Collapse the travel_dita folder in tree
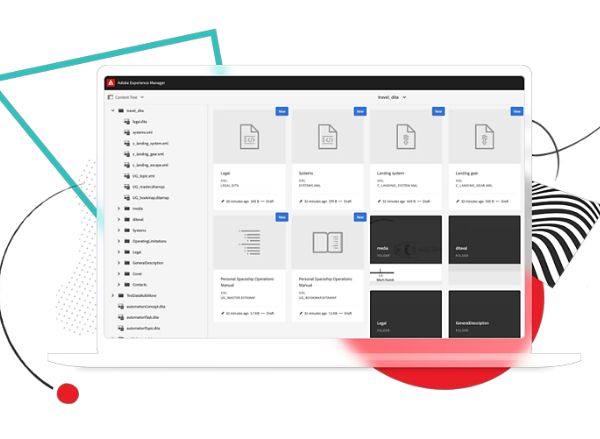The width and height of the screenshot is (600, 439). point(112,110)
